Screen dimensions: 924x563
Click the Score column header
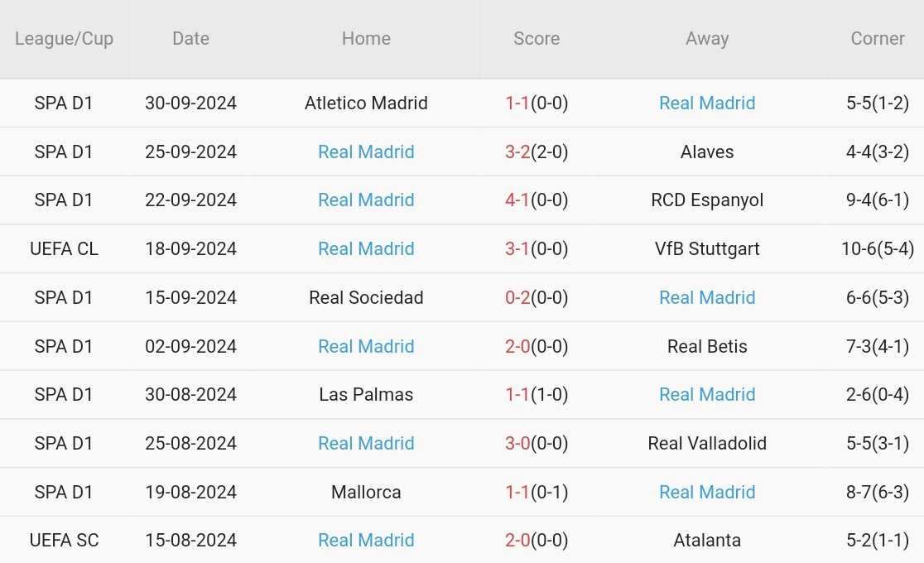pyautogui.click(x=537, y=39)
